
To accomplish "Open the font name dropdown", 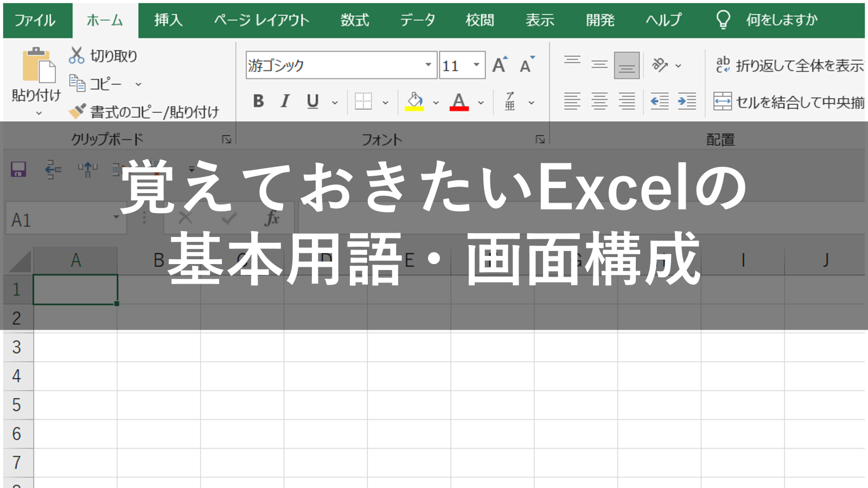I will 428,65.
